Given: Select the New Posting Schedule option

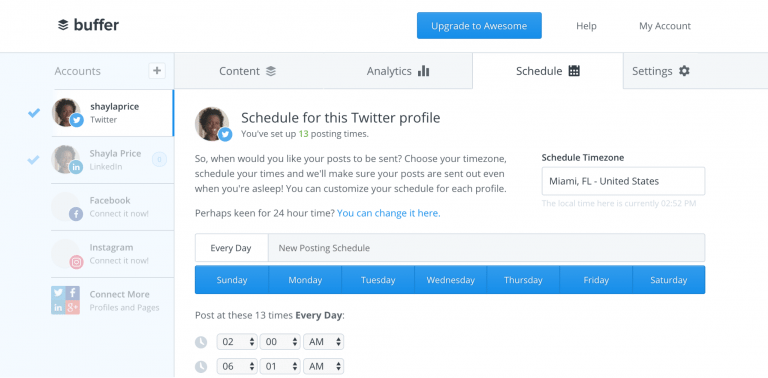Looking at the screenshot, I should pyautogui.click(x=324, y=248).
